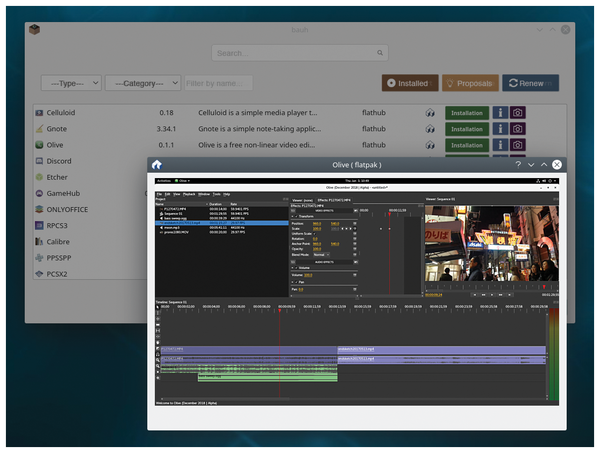Click the Celluloid app icon

tap(39, 113)
